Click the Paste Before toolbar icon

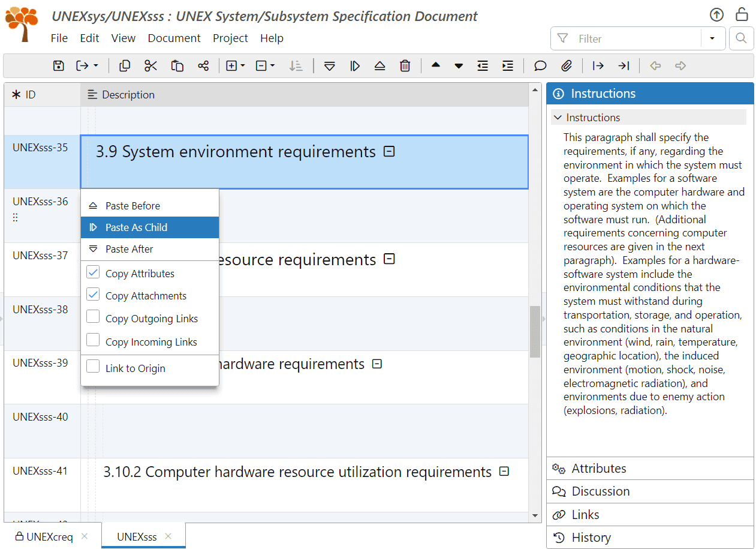click(x=379, y=66)
